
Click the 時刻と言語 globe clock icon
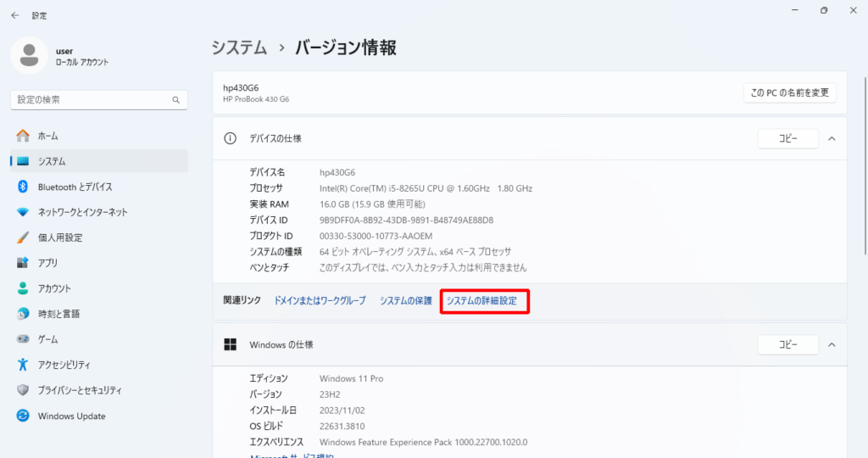click(x=23, y=314)
